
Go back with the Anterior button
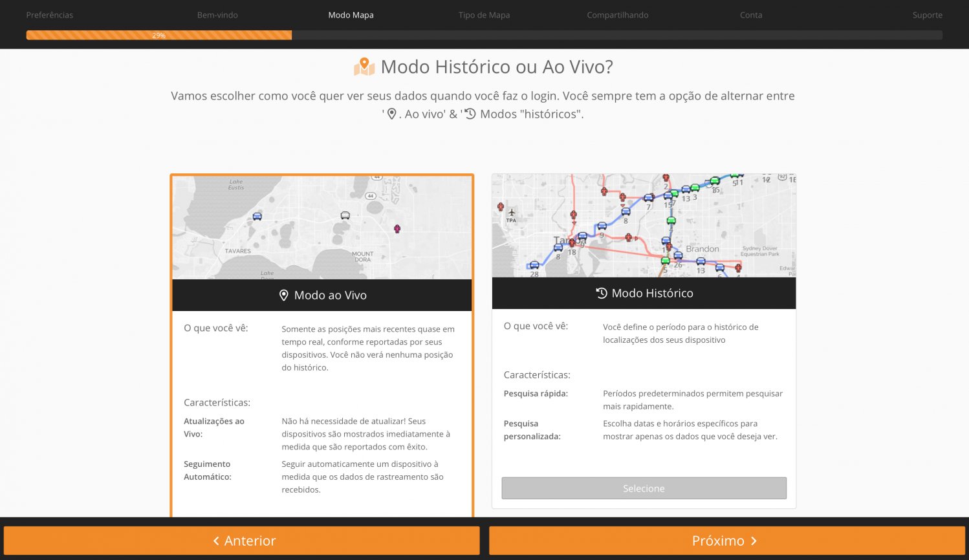[242, 541]
